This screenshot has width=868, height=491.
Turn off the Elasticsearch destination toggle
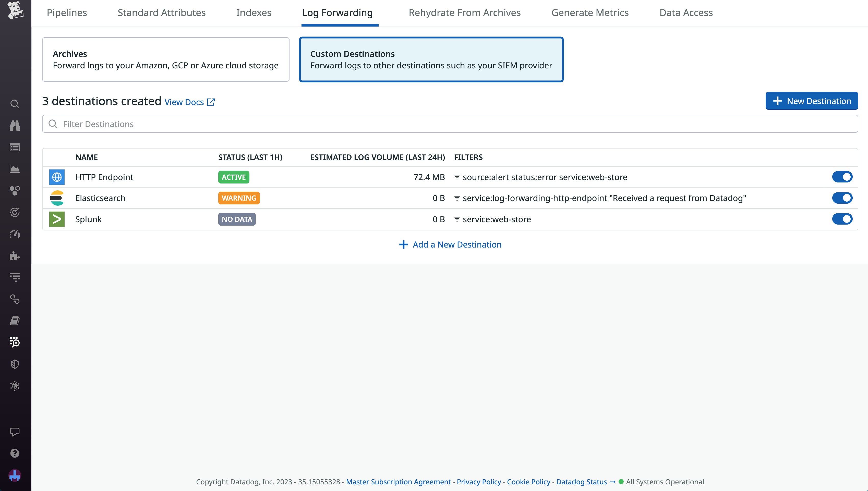843,198
